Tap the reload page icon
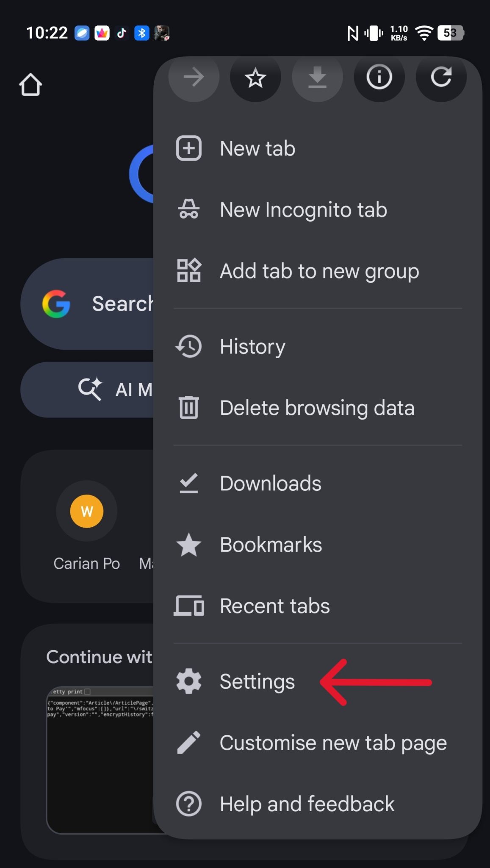The image size is (490, 868). [x=441, y=77]
